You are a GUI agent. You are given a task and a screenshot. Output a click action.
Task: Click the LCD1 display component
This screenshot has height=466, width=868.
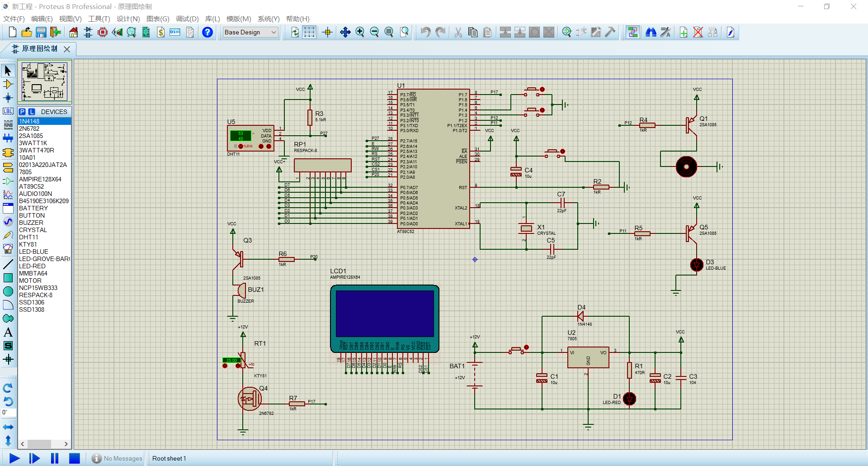385,319
